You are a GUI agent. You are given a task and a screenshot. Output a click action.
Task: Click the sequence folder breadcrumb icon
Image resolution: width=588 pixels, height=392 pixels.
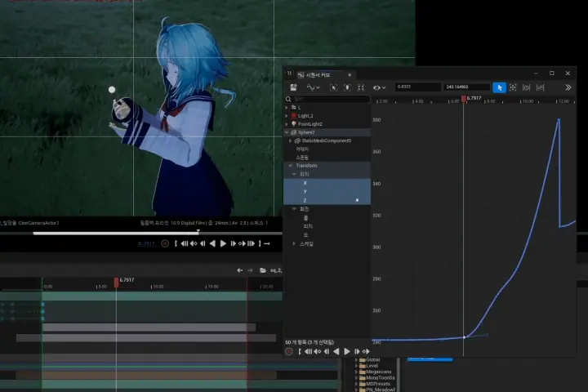(x=263, y=270)
